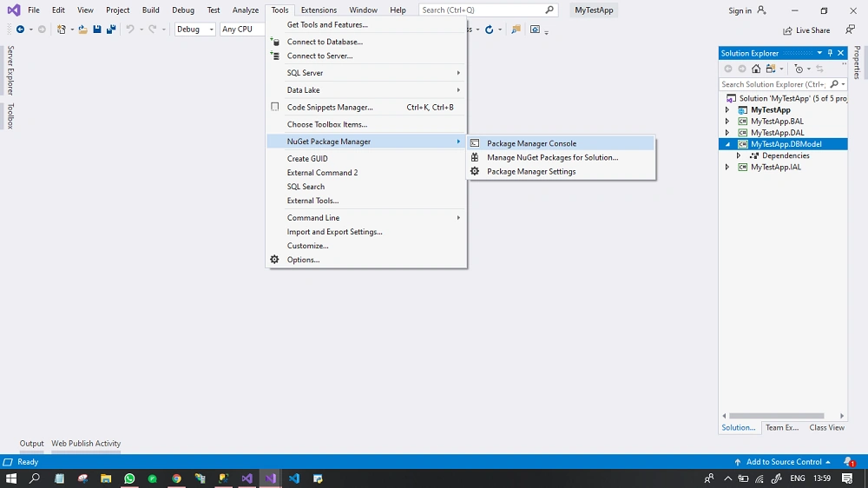Expand the MyTestApp.IAL project node

coord(727,167)
